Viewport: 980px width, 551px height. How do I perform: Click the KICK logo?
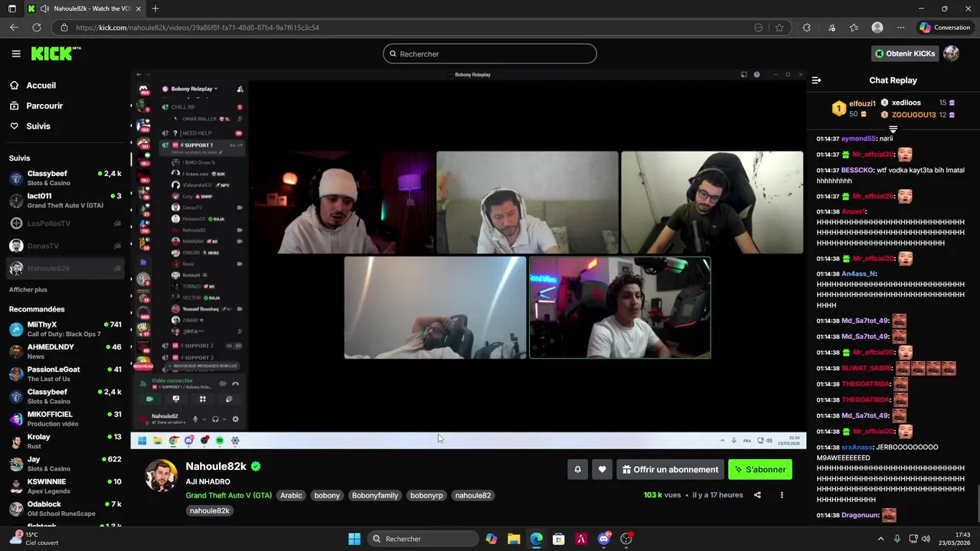tap(55, 54)
